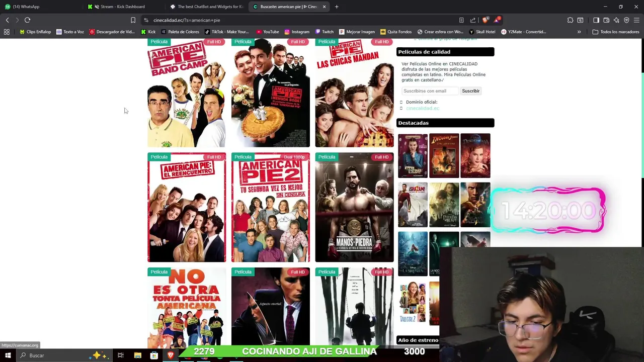Click the Suscribir button
Screen dimensions: 644x362
(471, 91)
